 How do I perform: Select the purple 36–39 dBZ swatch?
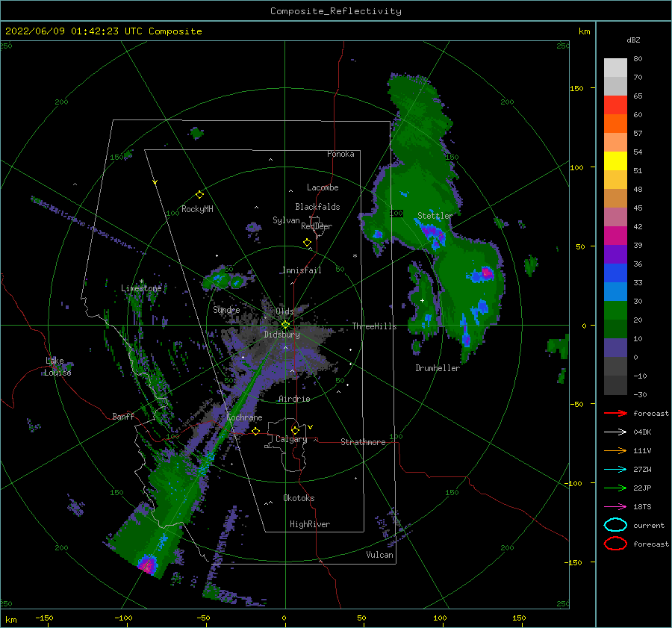(615, 254)
